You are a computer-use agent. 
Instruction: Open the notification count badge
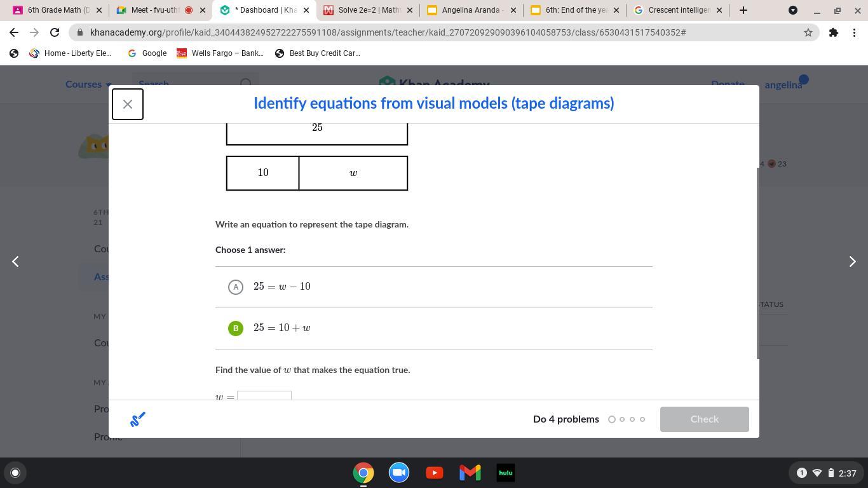[801, 473]
